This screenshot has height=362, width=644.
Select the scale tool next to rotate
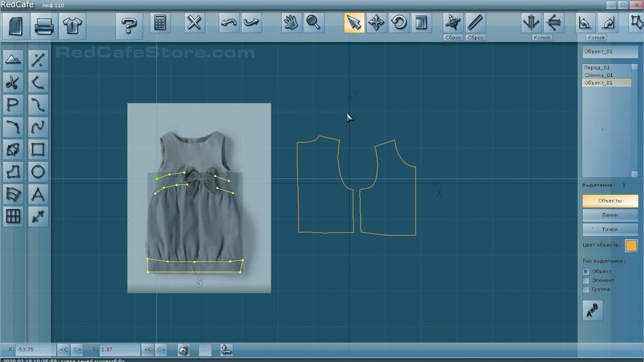[x=420, y=23]
